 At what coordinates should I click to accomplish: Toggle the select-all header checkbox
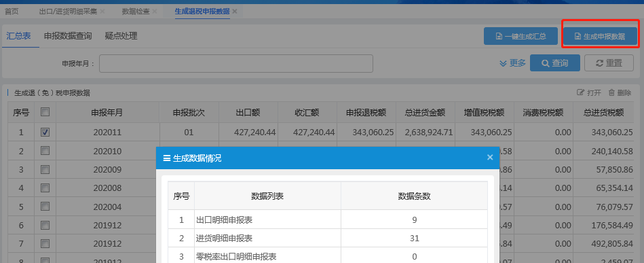click(x=45, y=112)
